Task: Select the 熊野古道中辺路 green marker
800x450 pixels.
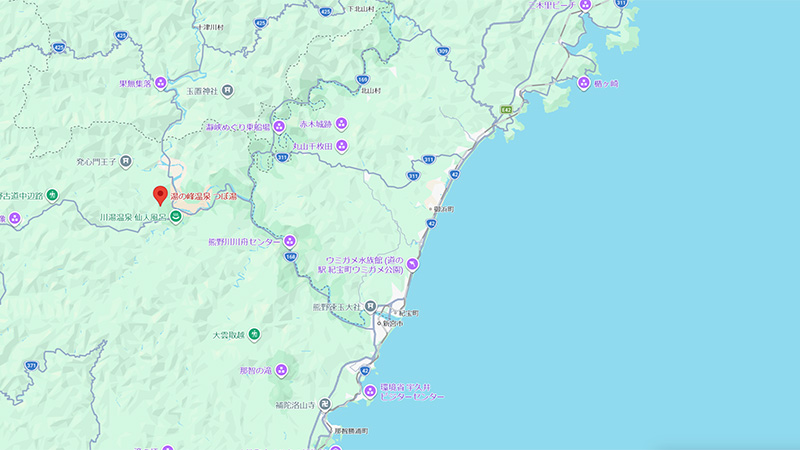Action: point(52,194)
